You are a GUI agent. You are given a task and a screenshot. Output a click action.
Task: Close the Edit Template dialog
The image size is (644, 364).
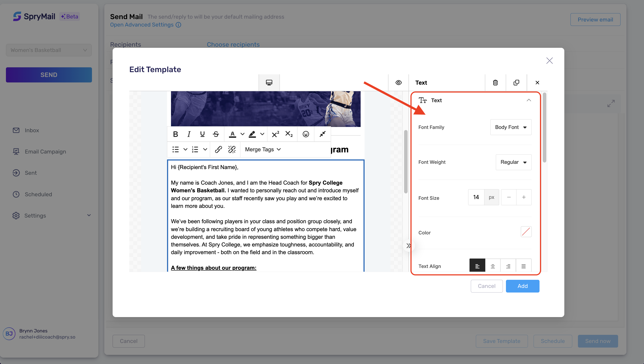point(550,61)
